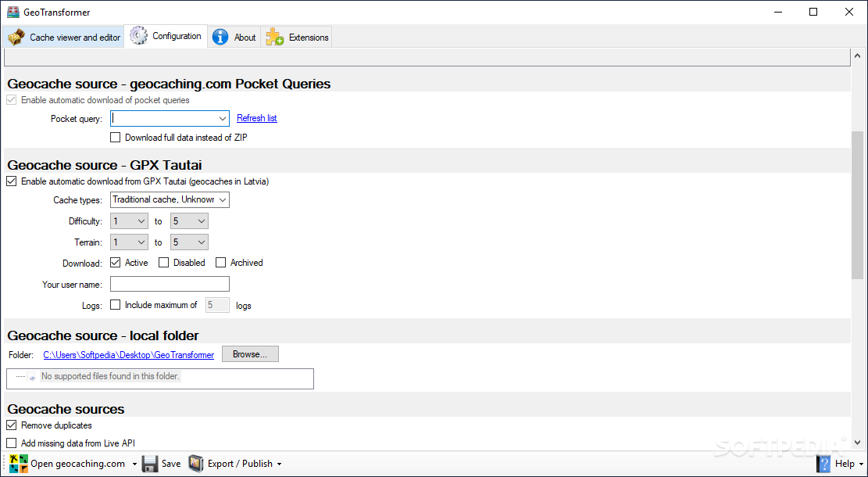This screenshot has height=477, width=868.
Task: Check Include maximum of logs option
Action: point(115,305)
